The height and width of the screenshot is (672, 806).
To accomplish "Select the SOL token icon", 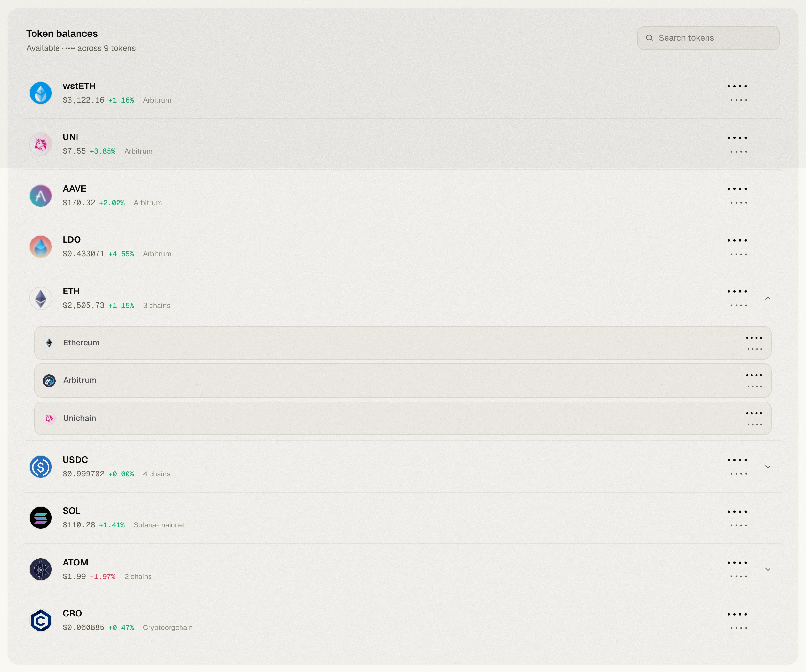I will point(41,518).
